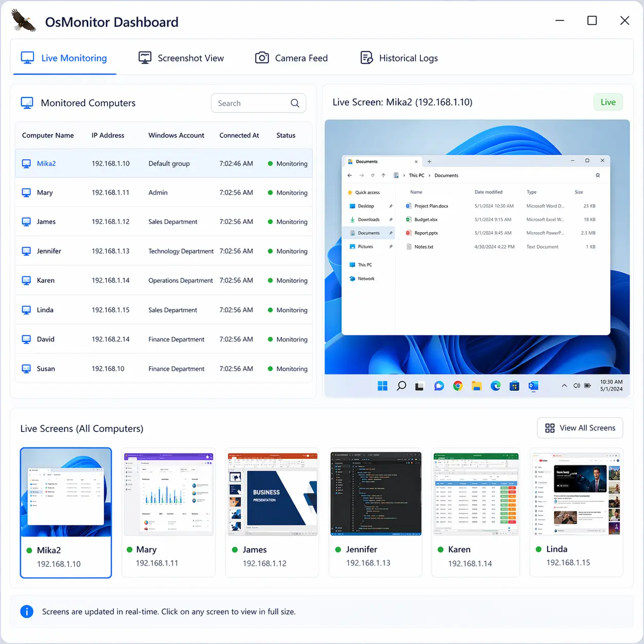
Task: Click the File Explorer icon in live taskbar
Action: [477, 386]
